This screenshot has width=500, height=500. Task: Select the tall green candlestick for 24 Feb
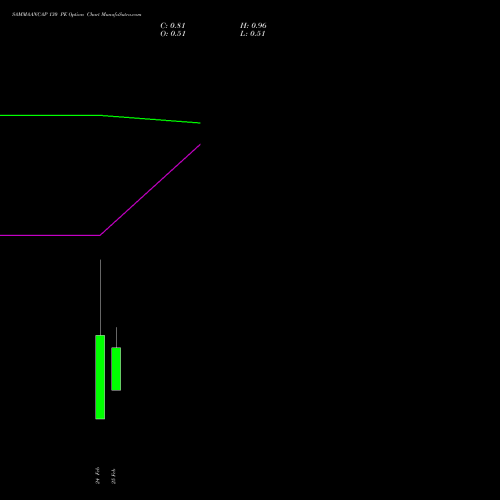click(100, 377)
